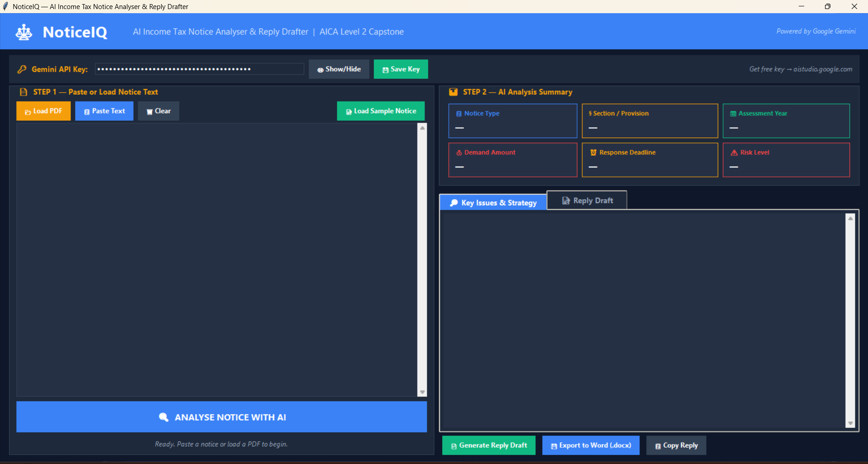Click inside the Gemini API Key field
Image resolution: width=868 pixels, height=464 pixels.
pyautogui.click(x=199, y=69)
